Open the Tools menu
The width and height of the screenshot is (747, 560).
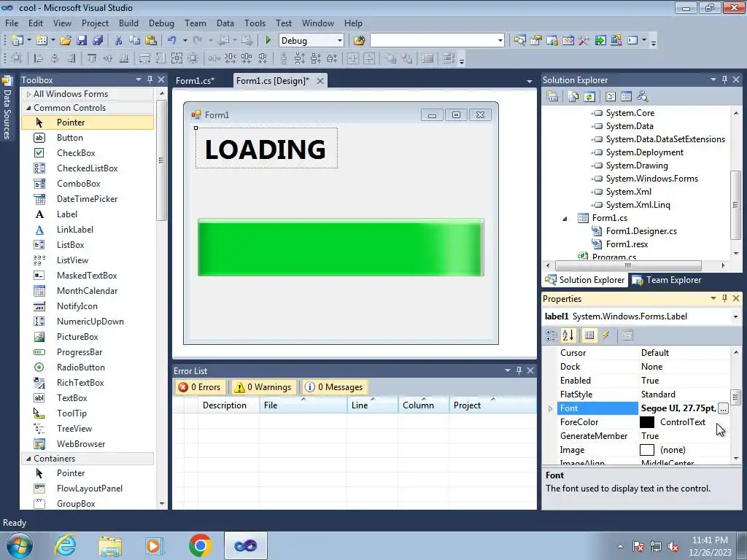[x=255, y=23]
